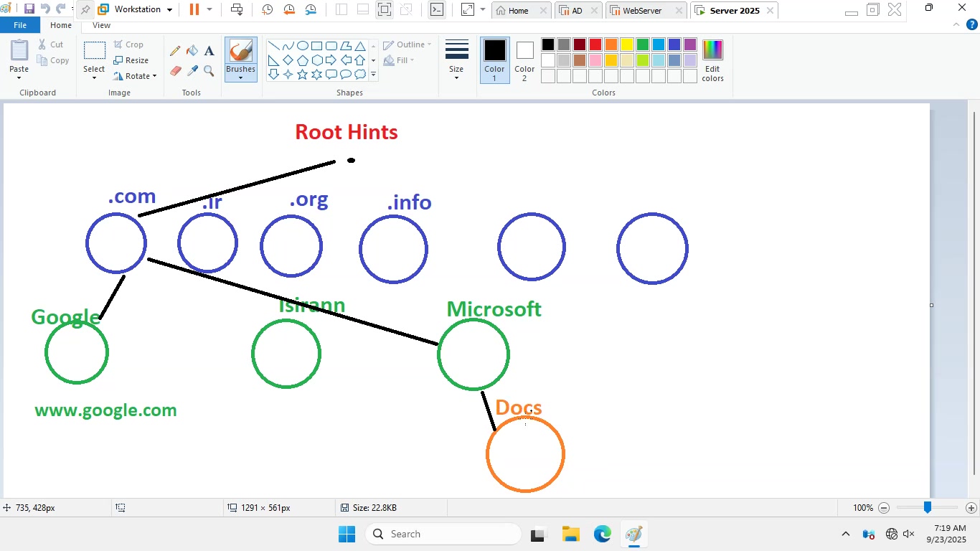The width and height of the screenshot is (980, 551).
Task: Expand the Size thickness dropdown
Action: coord(456,60)
